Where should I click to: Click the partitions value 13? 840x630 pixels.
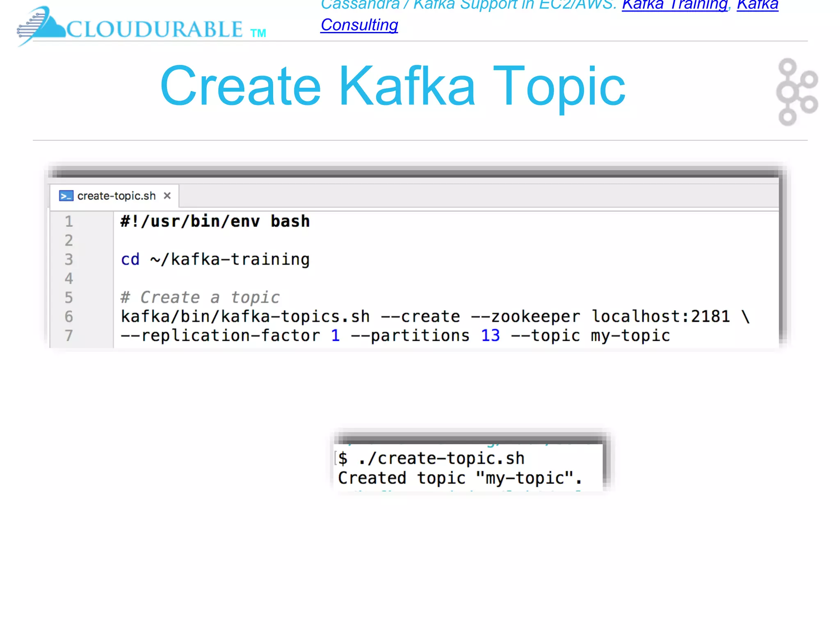(491, 336)
